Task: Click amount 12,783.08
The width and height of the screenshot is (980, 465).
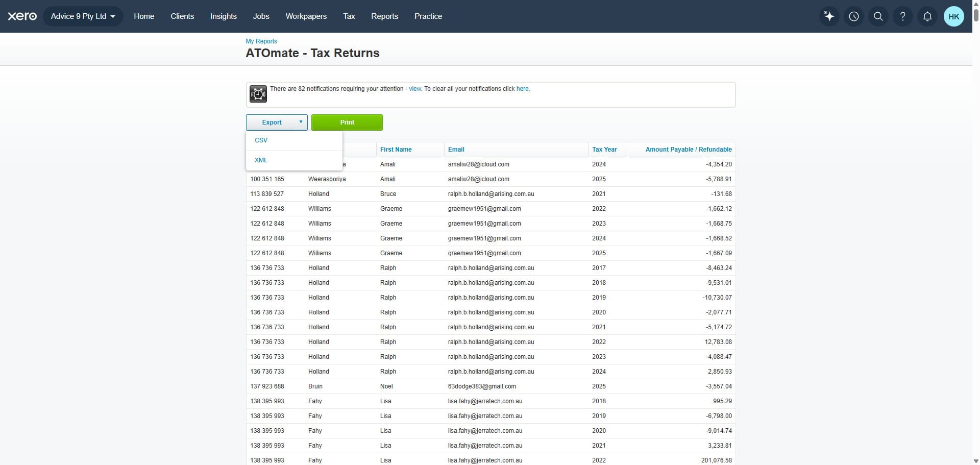Action: tap(718, 342)
